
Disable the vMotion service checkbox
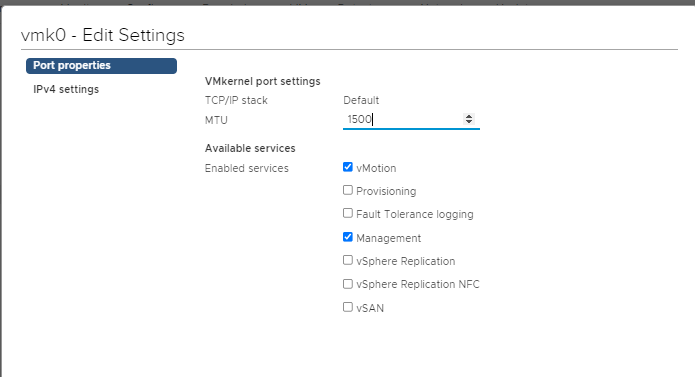click(348, 167)
